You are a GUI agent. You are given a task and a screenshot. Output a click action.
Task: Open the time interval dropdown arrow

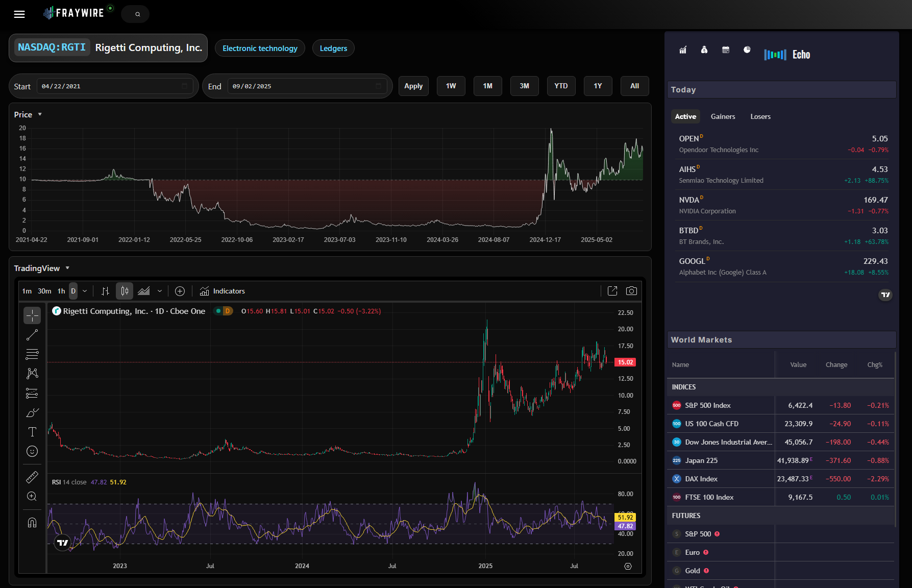[85, 291]
